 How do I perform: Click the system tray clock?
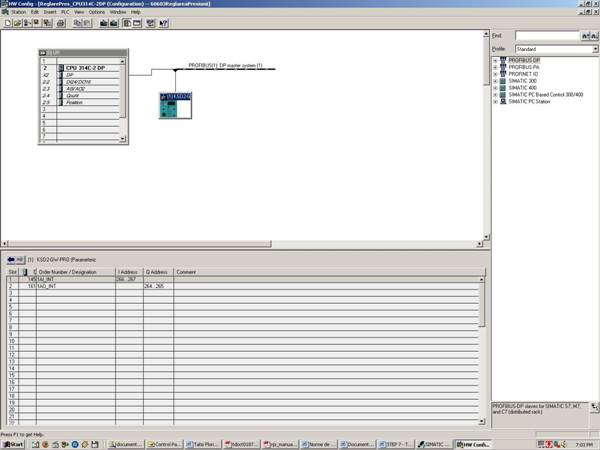tap(584, 445)
